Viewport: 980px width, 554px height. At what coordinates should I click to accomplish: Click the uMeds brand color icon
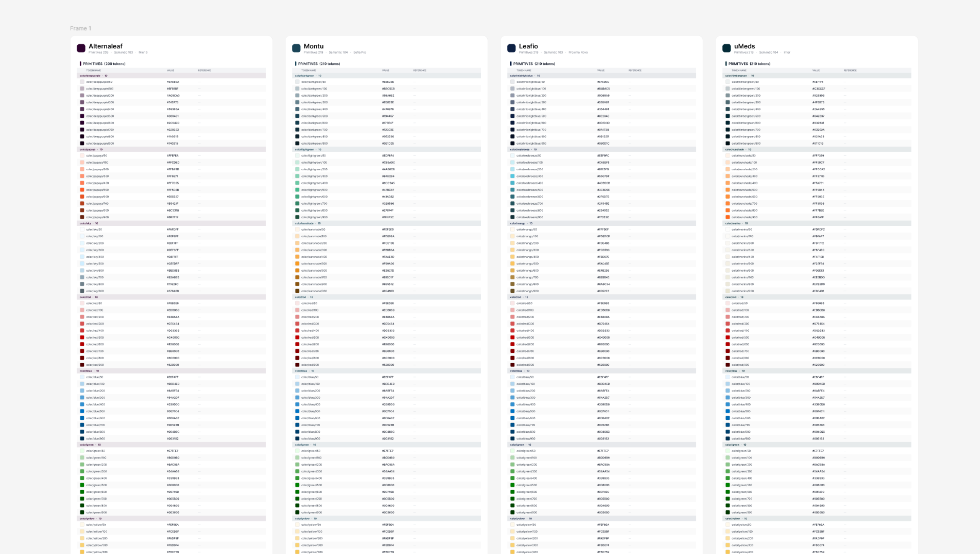click(x=727, y=48)
